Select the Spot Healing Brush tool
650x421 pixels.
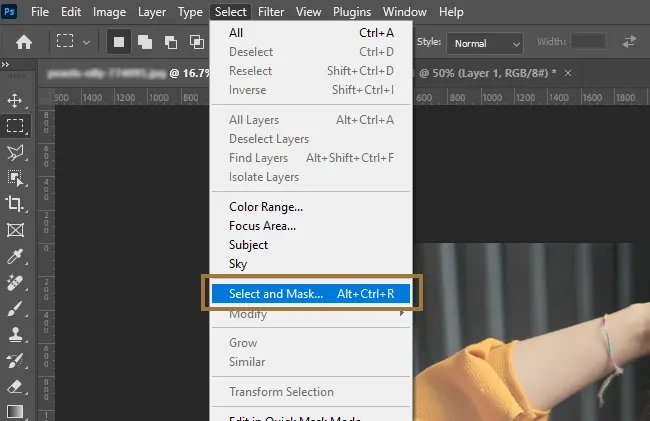[x=15, y=283]
